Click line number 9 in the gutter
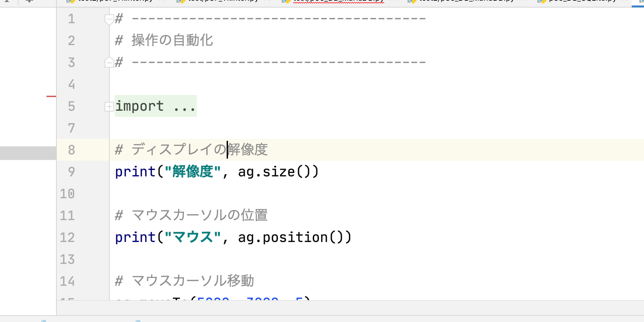Viewport: 644px width, 322px height. (71, 172)
